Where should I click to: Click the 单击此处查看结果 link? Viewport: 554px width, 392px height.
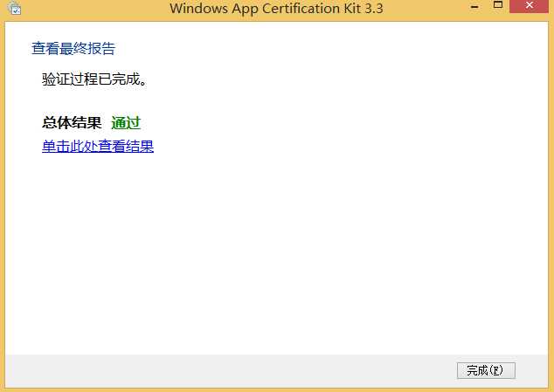point(98,146)
